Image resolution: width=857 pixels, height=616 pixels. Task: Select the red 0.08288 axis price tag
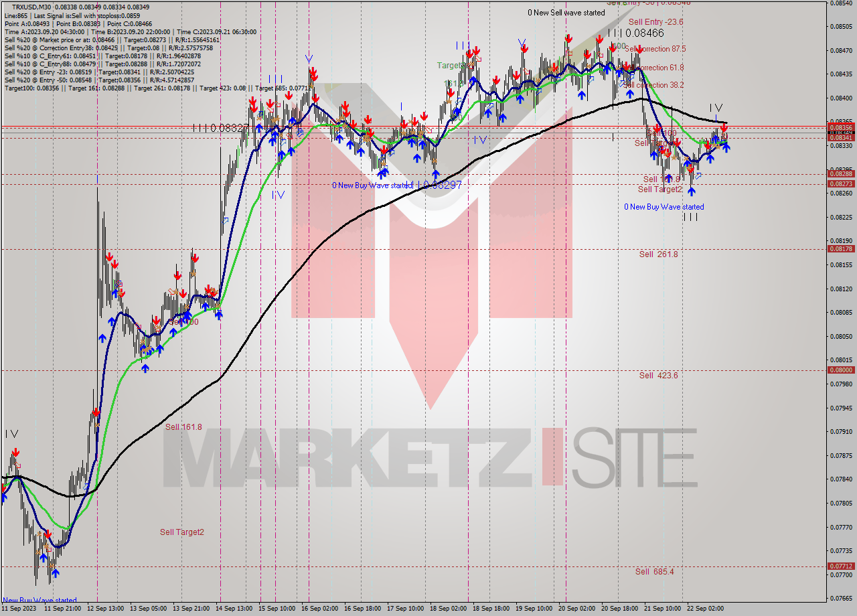click(x=841, y=173)
